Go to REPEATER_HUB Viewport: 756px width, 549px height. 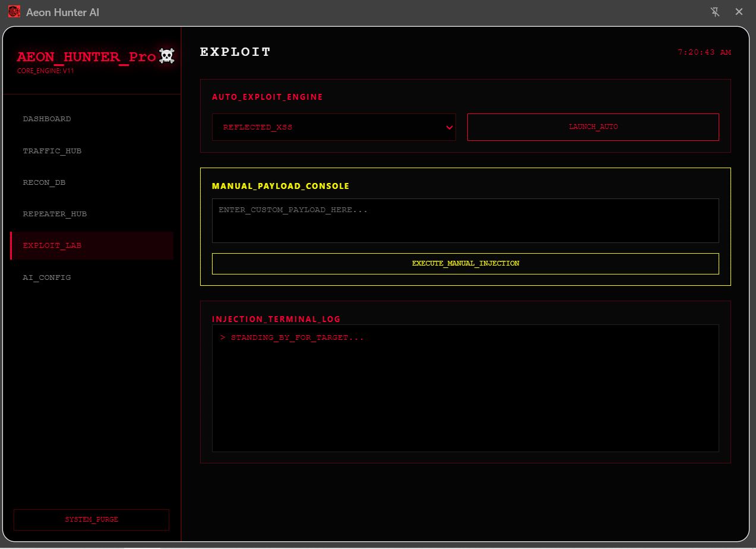coord(55,214)
